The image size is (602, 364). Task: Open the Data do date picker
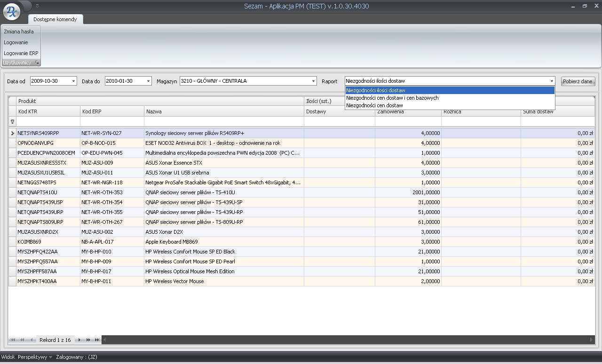[x=149, y=81]
